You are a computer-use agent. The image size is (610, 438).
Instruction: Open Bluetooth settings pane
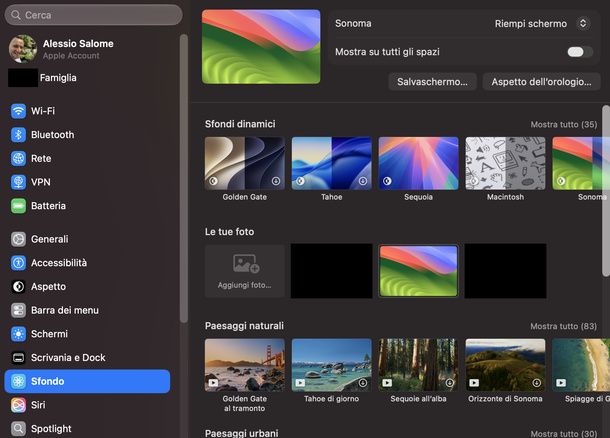pyautogui.click(x=87, y=135)
